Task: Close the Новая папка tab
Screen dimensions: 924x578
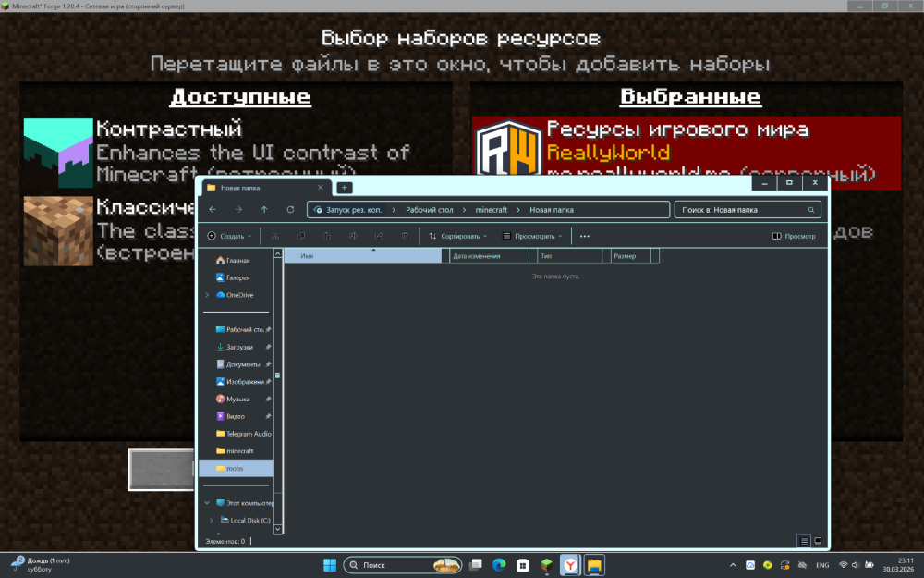Action: (x=321, y=188)
